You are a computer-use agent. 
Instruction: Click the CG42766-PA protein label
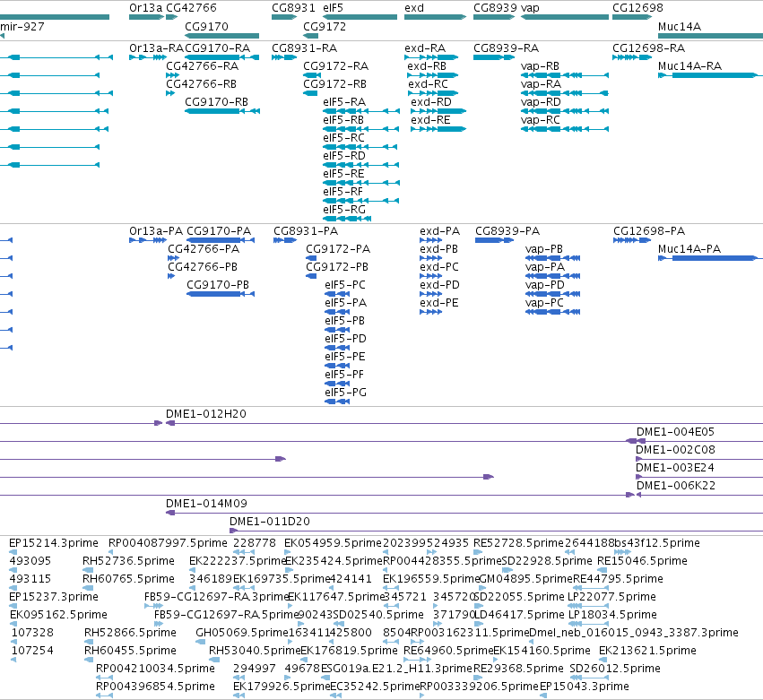[204, 249]
